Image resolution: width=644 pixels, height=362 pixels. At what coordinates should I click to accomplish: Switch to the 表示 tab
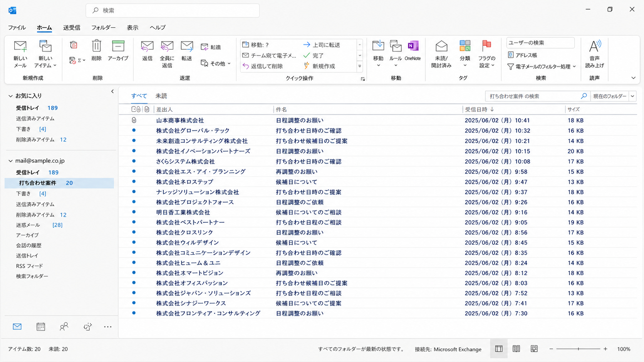(132, 28)
